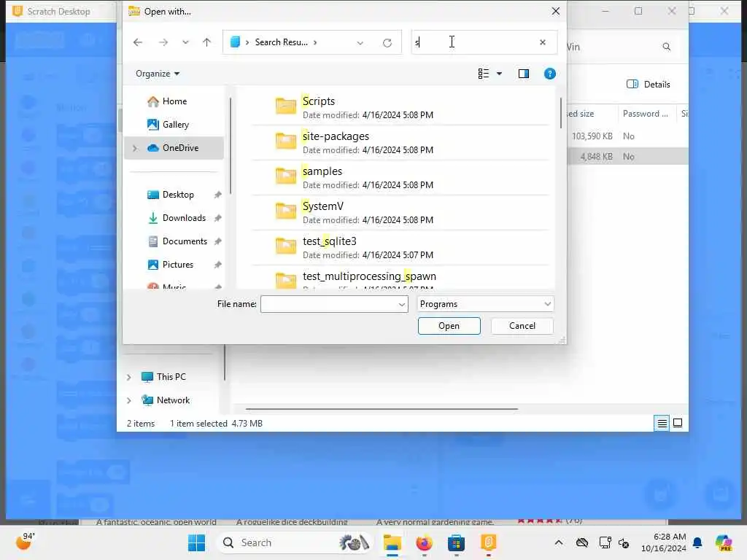Toggle Details pane in Explorer window
Viewport: 747px width, 560px height.
[x=649, y=85]
